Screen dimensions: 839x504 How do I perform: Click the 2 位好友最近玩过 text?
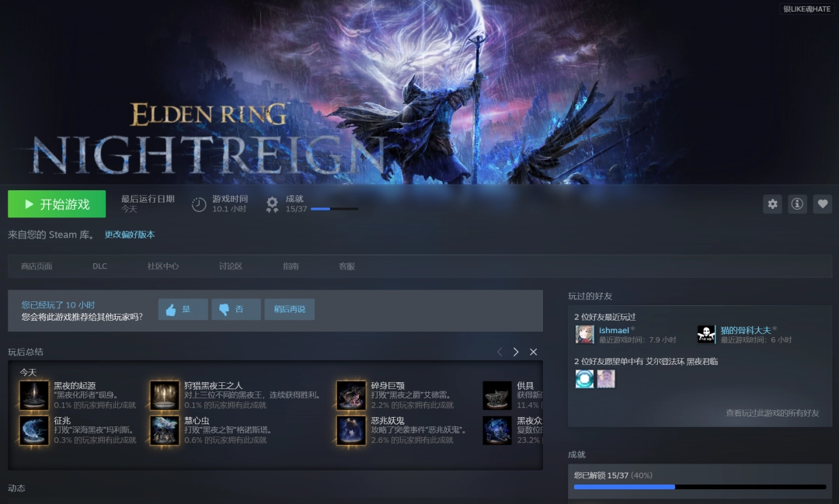tap(605, 317)
